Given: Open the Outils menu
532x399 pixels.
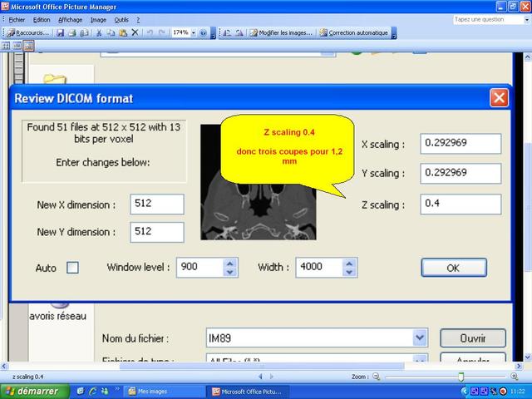Looking at the screenshot, I should (x=121, y=20).
